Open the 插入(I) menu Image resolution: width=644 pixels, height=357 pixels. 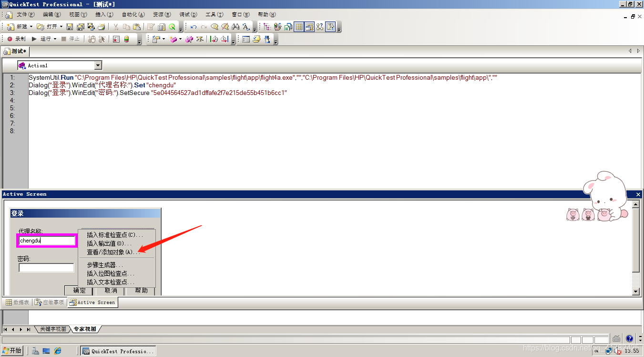tap(104, 15)
